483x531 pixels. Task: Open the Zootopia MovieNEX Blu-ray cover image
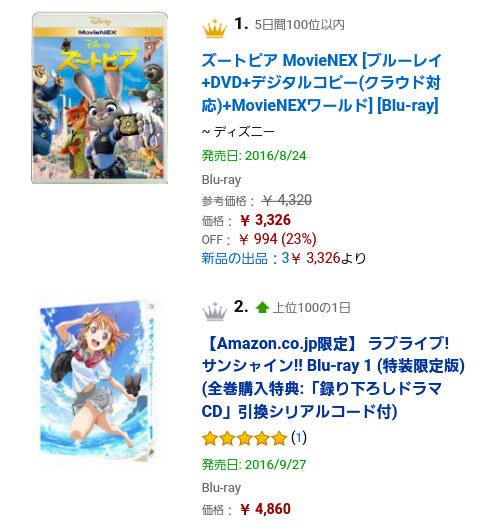100,98
